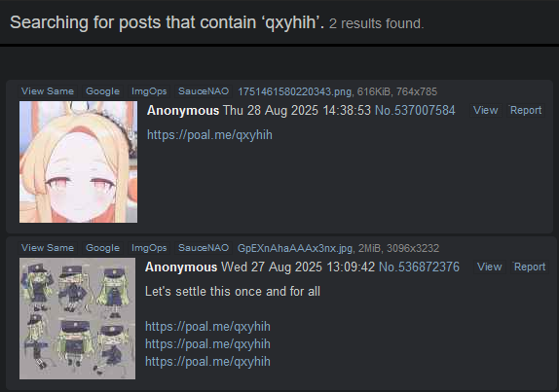Open SauceNAO for the first post image
This screenshot has height=392, width=559.
pos(204,91)
